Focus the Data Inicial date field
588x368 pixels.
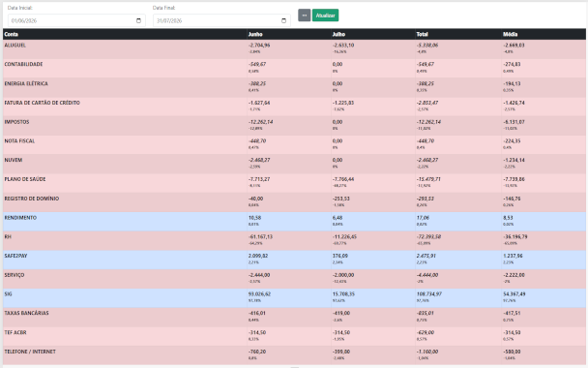[x=76, y=20]
